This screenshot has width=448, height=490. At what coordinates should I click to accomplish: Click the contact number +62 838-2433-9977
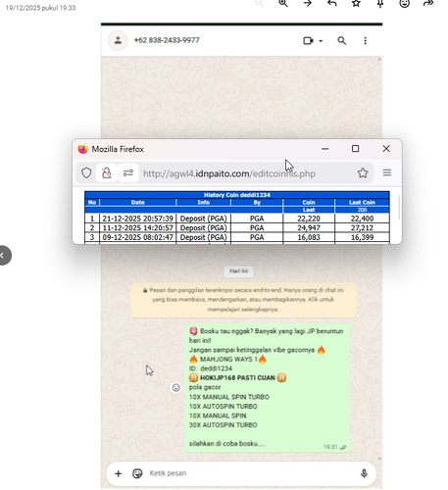click(x=167, y=40)
